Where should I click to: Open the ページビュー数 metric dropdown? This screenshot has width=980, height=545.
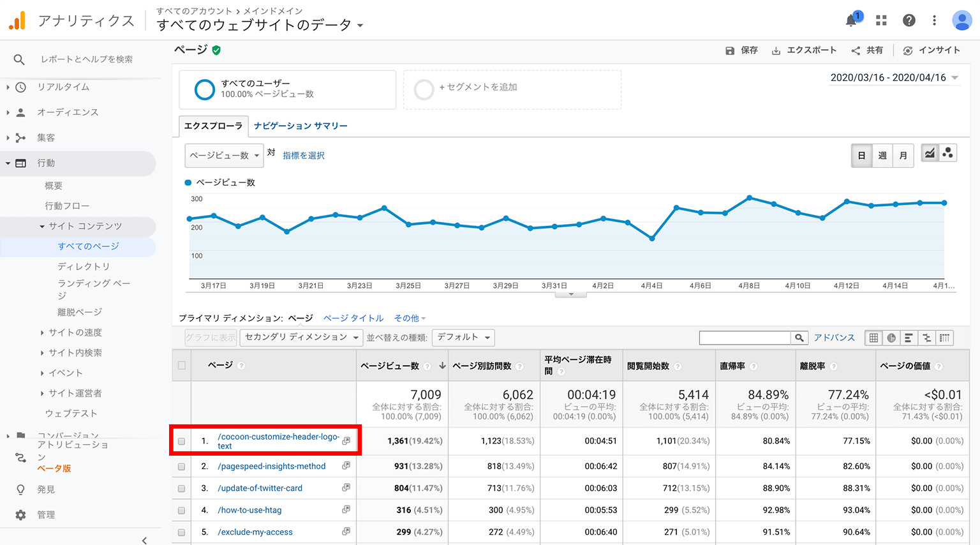pyautogui.click(x=225, y=155)
